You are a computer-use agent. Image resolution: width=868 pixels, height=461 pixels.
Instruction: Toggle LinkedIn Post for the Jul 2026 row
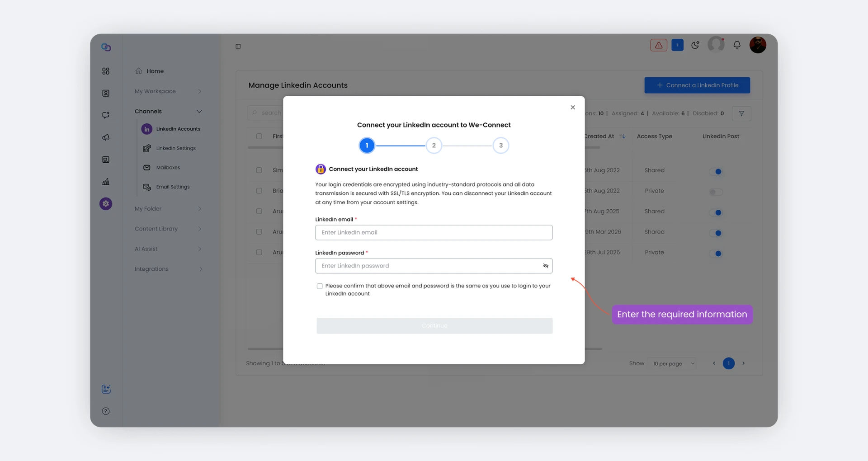click(x=716, y=254)
